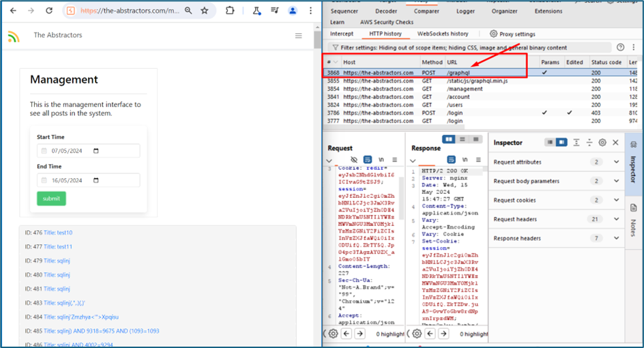The height and width of the screenshot is (348, 644).
Task: Click The Abstractors RSS logo
Action: 14,37
